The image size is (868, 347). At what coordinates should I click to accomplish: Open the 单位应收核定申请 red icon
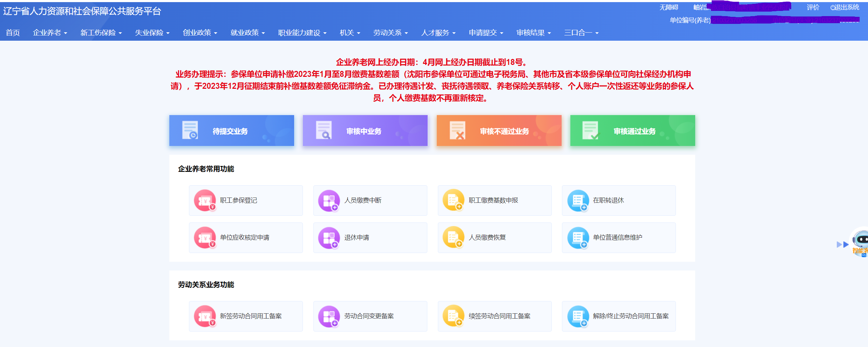click(x=205, y=238)
